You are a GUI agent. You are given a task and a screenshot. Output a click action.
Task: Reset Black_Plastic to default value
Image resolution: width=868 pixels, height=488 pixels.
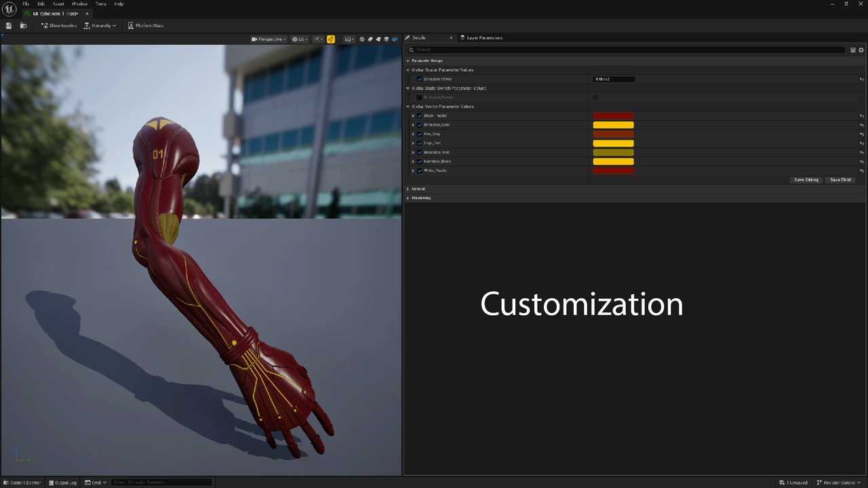861,116
